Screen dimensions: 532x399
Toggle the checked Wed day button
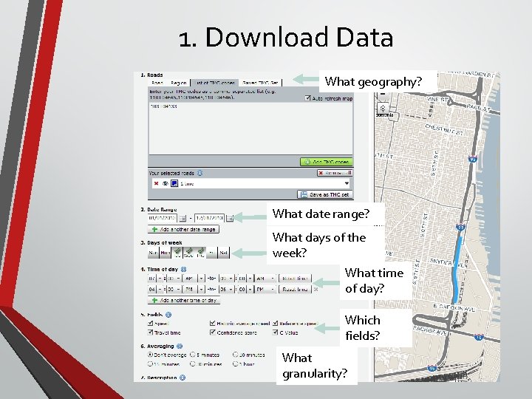188,253
